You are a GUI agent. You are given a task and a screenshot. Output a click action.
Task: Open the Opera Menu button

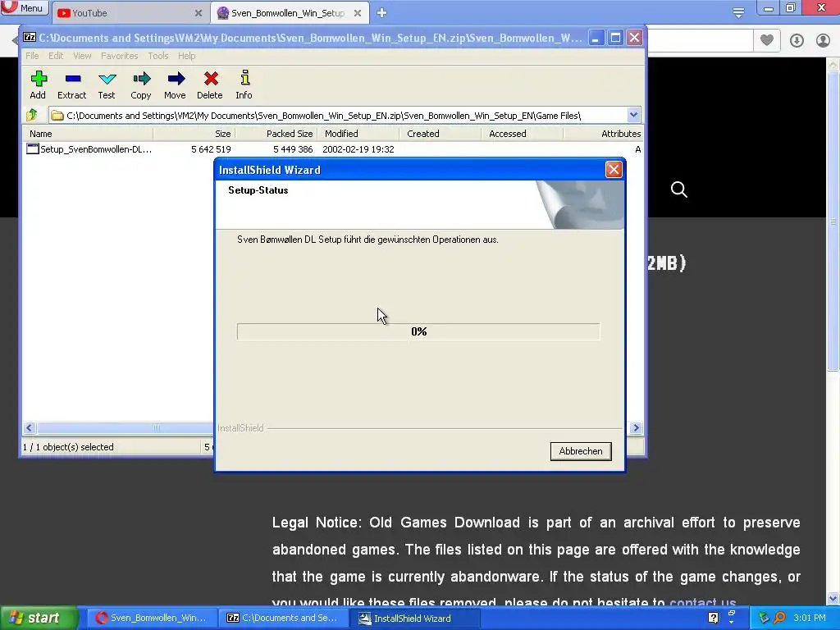click(25, 7)
